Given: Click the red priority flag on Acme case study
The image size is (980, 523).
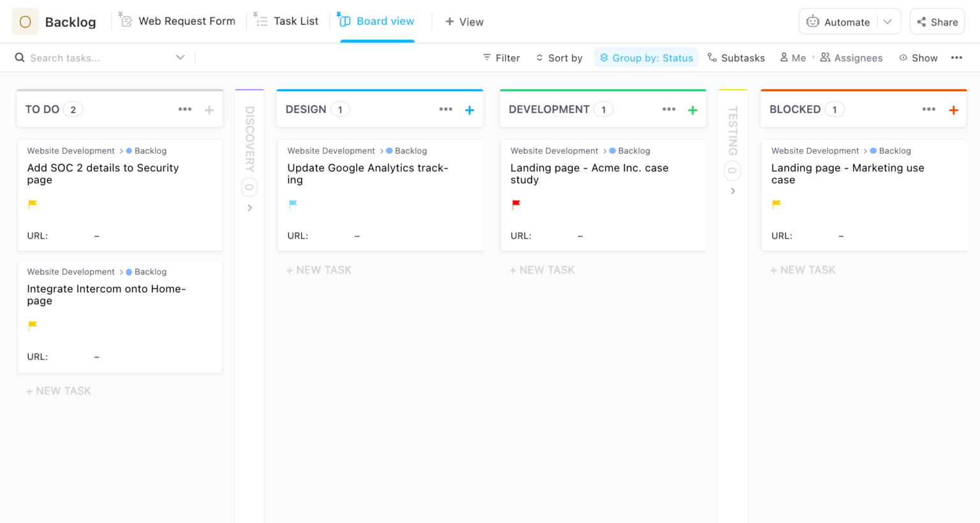Looking at the screenshot, I should [516, 204].
